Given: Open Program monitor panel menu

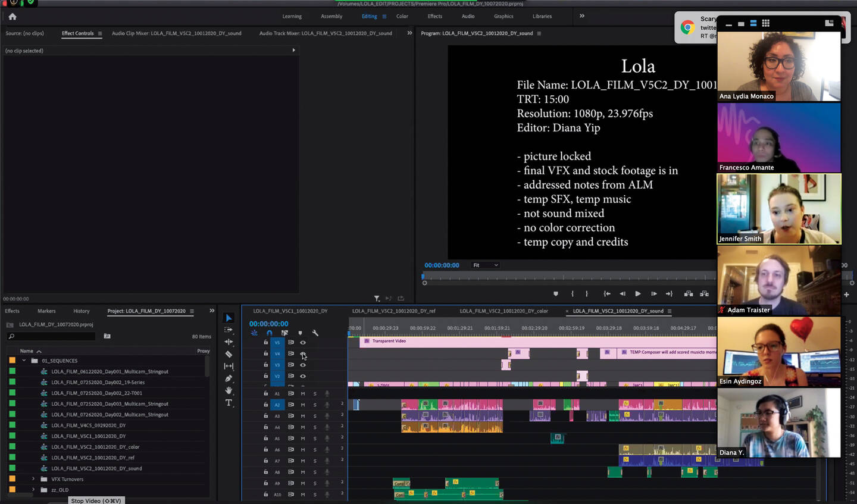Looking at the screenshot, I should click(539, 33).
